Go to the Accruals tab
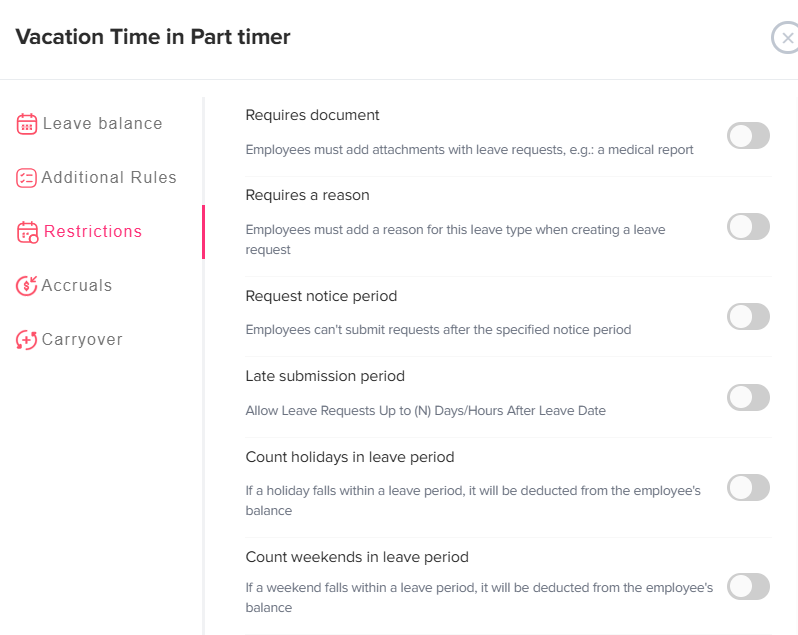The image size is (798, 635). point(77,286)
